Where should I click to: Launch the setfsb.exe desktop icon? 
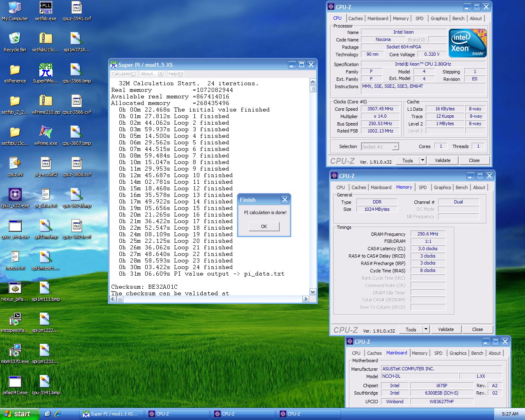46,11
